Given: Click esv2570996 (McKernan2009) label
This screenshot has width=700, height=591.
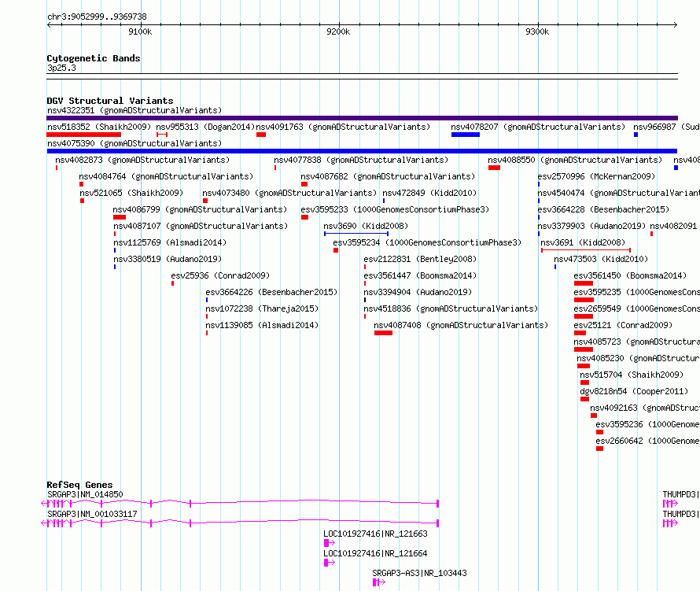Looking at the screenshot, I should click(x=596, y=176).
